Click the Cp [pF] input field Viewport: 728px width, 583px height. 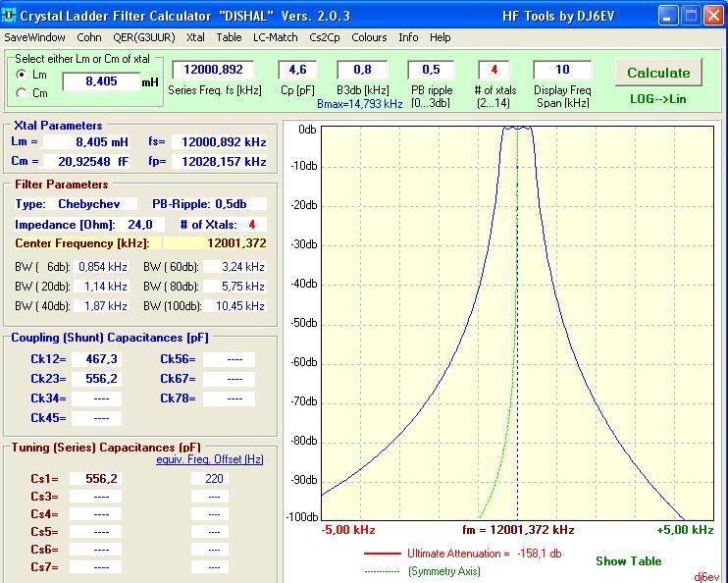[x=297, y=70]
